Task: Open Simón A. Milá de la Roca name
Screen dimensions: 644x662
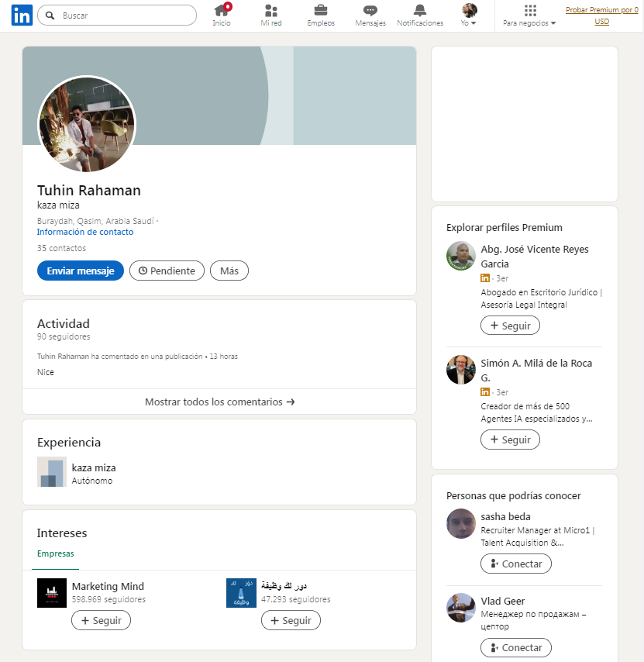Action: [x=536, y=371]
